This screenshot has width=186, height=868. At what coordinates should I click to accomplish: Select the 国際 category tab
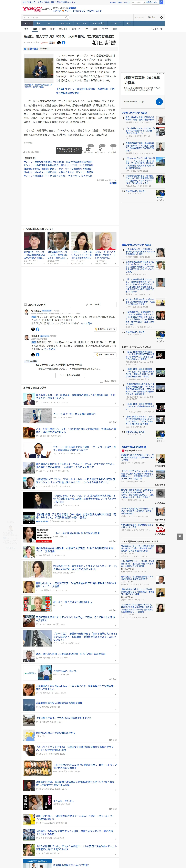click(x=44, y=29)
